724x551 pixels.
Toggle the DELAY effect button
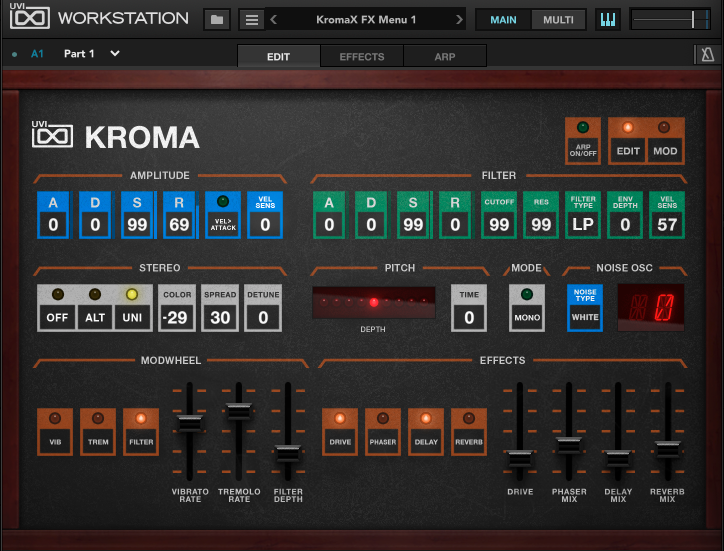426,432
